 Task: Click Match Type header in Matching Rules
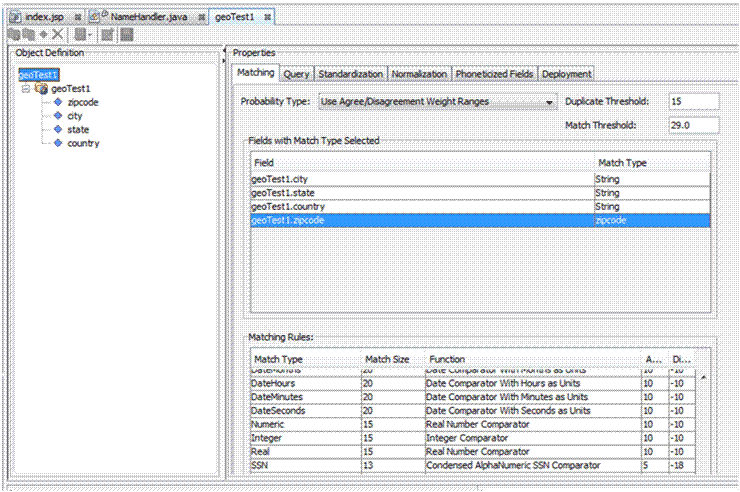(x=306, y=359)
